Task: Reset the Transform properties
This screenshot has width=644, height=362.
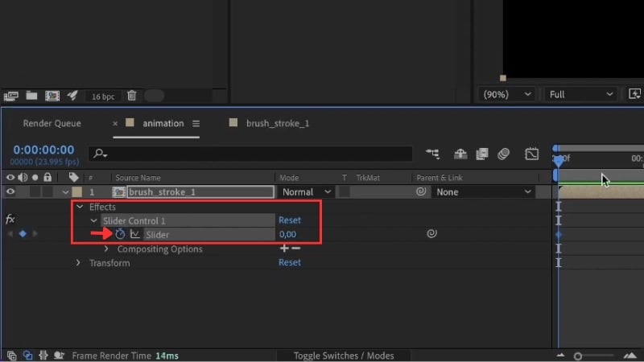Action: [x=290, y=262]
